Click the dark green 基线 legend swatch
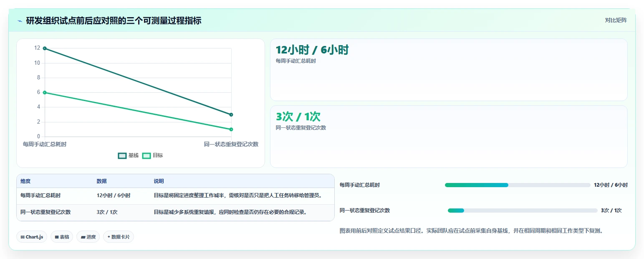Screen dimensions: 644x259 [122, 155]
